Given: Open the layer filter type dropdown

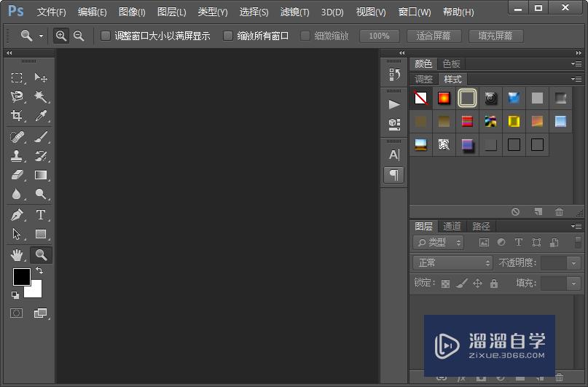Looking at the screenshot, I should [x=439, y=242].
